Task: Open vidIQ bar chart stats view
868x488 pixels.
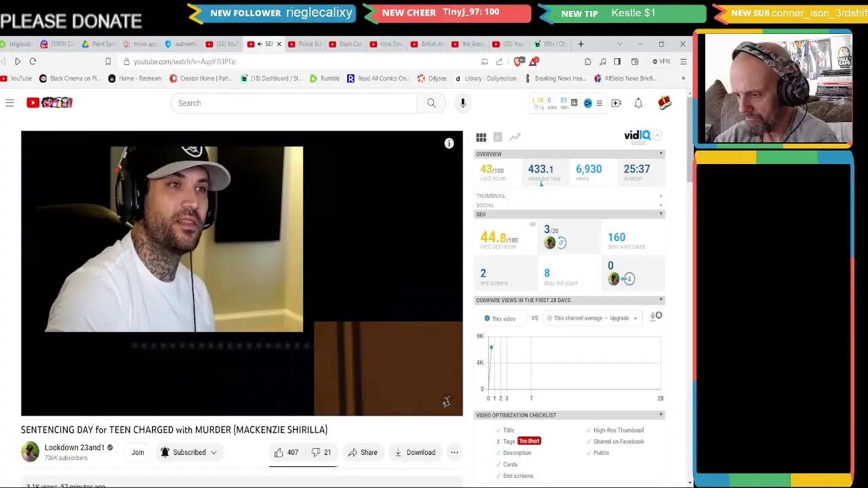Action: click(498, 137)
